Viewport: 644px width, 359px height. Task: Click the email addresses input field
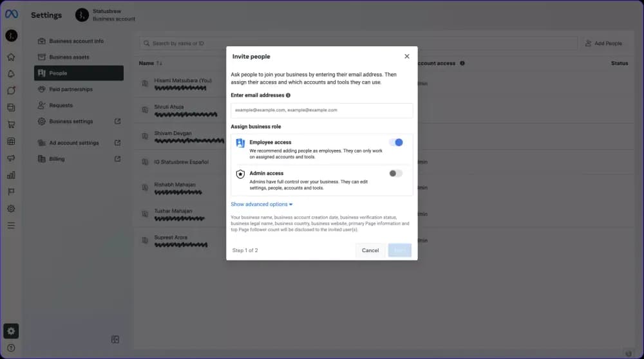[x=321, y=110]
